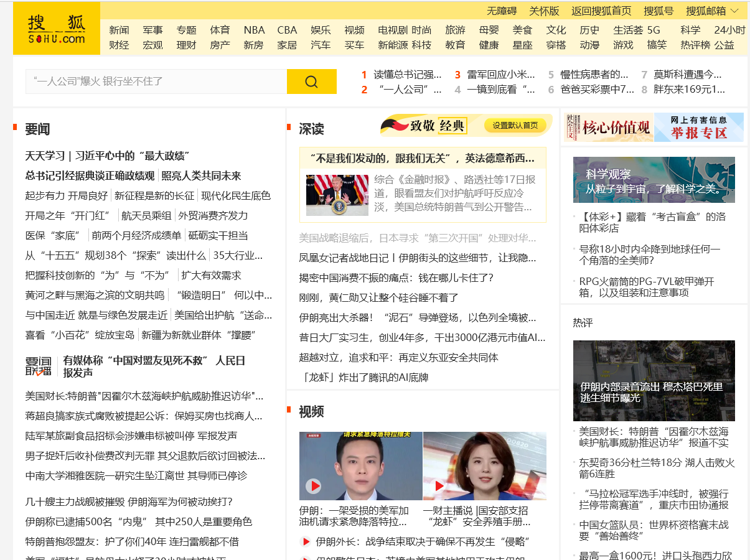Click the Sohu logo
This screenshot has height=560, width=750.
pyautogui.click(x=56, y=29)
